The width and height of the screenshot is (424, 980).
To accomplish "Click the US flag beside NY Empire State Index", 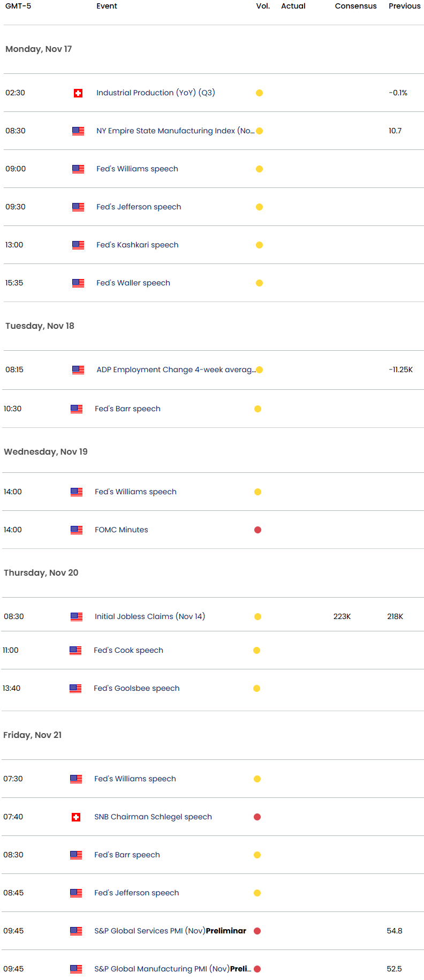I will click(78, 131).
